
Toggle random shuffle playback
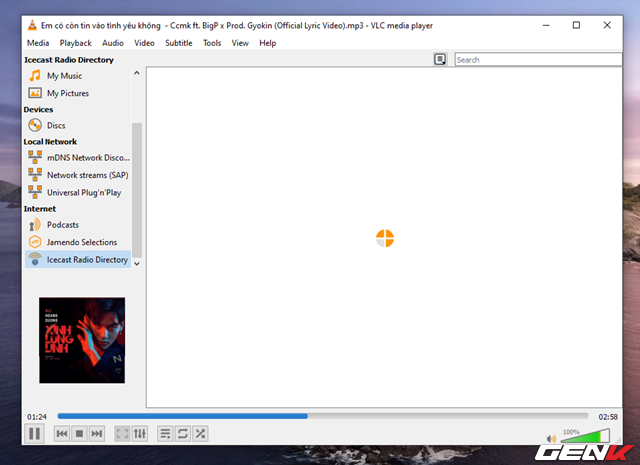(x=200, y=434)
